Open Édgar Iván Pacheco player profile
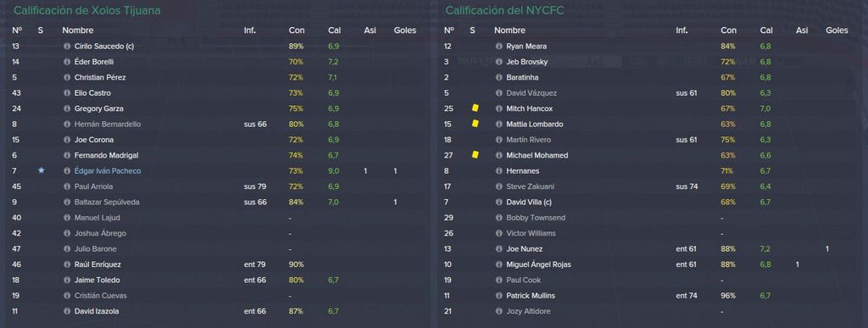 tap(108, 171)
